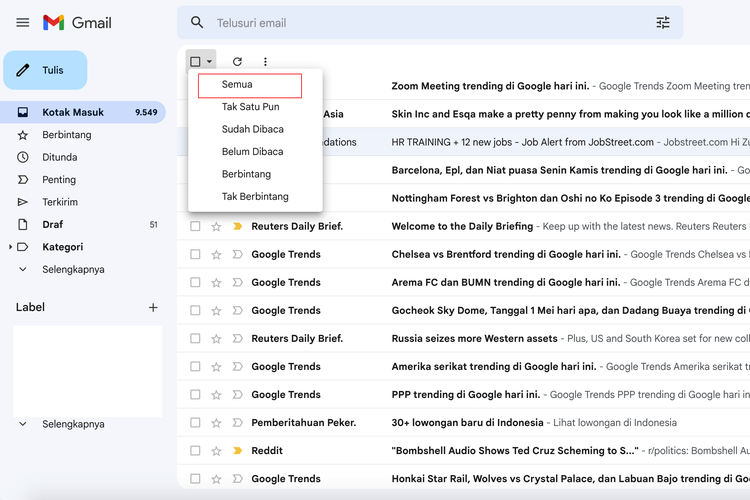
Task: Add a new label with plus icon
Action: pyautogui.click(x=153, y=307)
